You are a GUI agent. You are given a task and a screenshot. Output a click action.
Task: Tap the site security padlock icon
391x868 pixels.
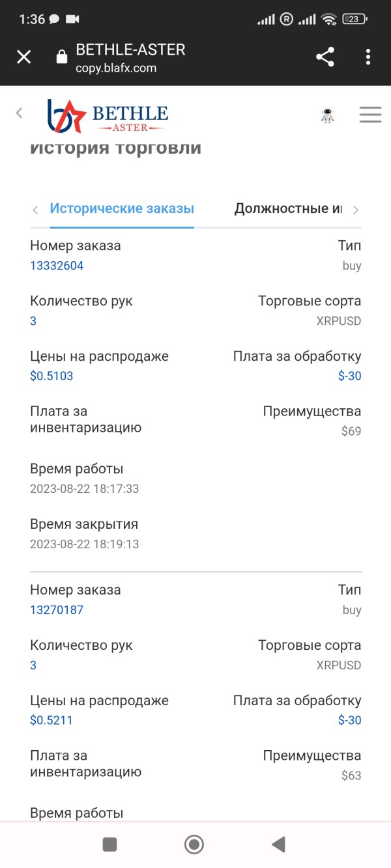point(62,57)
